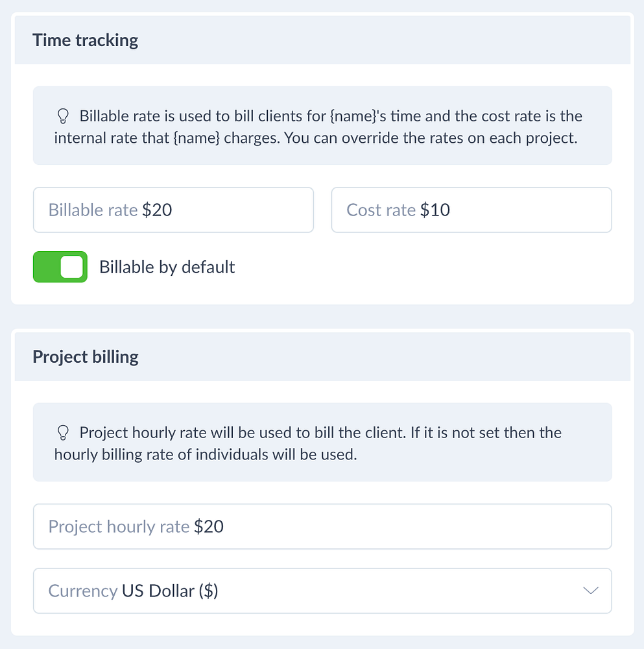Click the chevron arrow on Currency selector

(x=590, y=591)
